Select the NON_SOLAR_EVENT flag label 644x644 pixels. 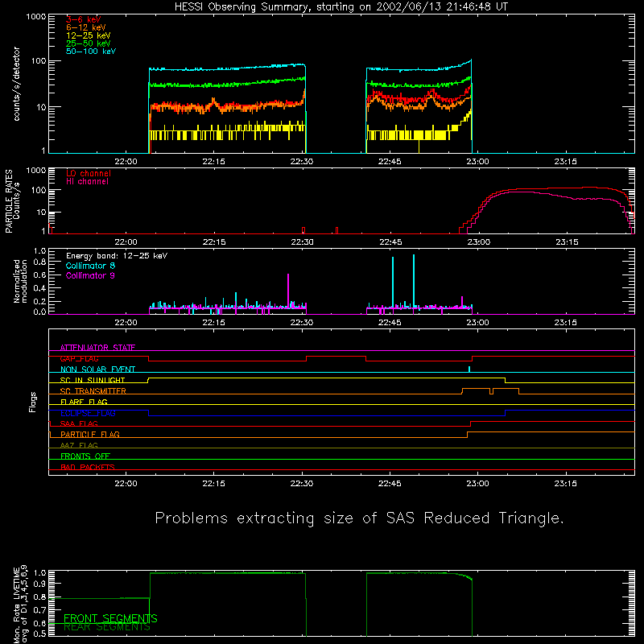tap(97, 369)
